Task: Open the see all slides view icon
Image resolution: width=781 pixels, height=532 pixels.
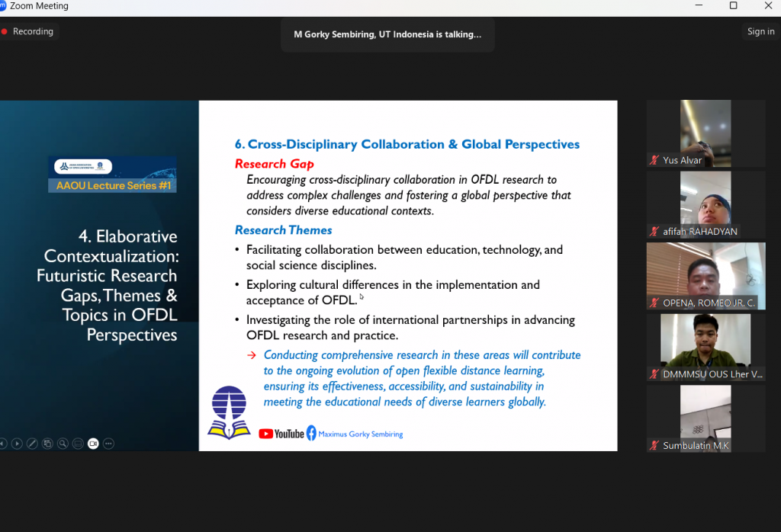Action: click(x=47, y=444)
